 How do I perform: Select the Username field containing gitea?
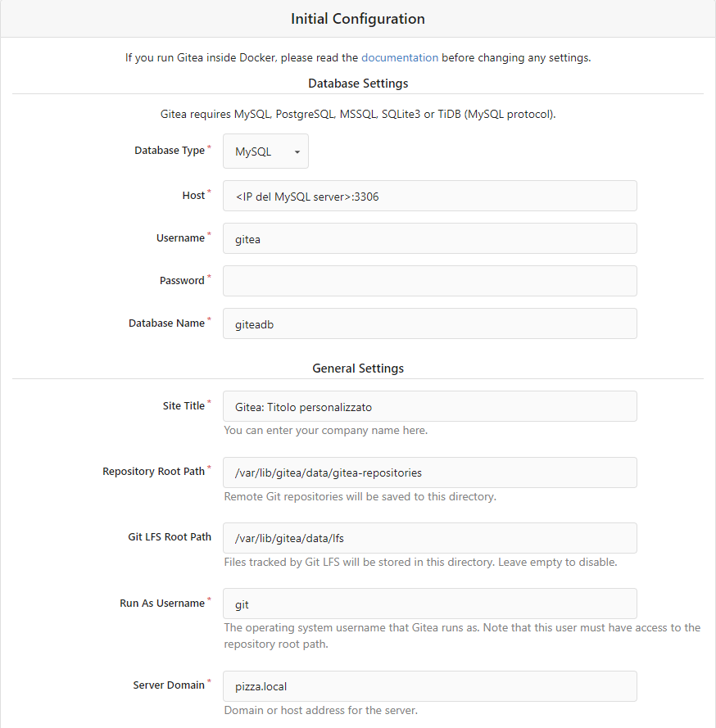(x=430, y=238)
